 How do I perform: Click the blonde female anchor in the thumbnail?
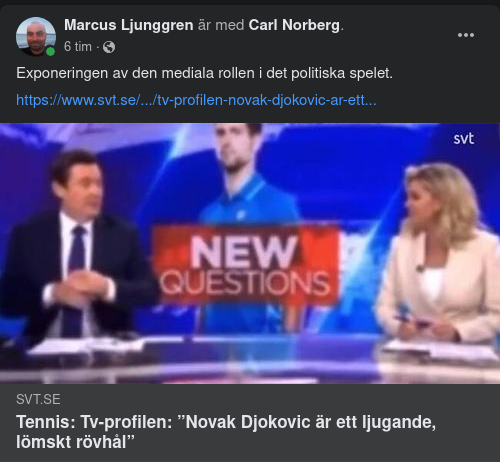[440, 253]
